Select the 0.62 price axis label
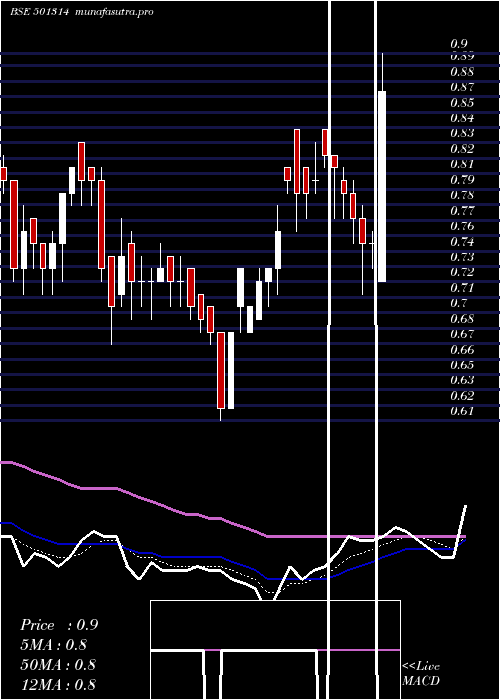Image resolution: width=500 pixels, height=700 pixels. pos(462,396)
